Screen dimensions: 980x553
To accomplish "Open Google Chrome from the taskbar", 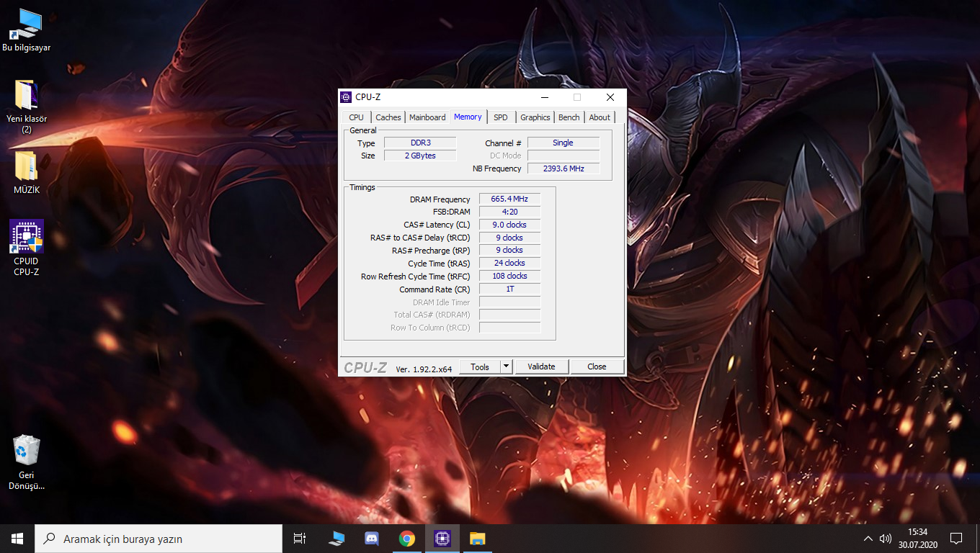I will [x=407, y=539].
